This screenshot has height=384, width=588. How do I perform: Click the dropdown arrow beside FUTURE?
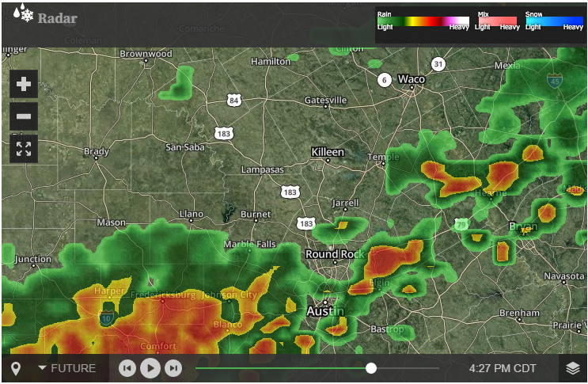point(43,368)
